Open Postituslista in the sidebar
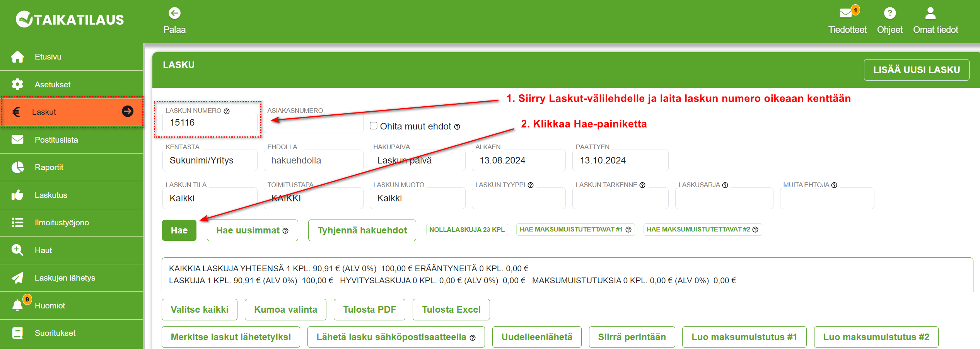Image resolution: width=980 pixels, height=349 pixels. (x=72, y=140)
